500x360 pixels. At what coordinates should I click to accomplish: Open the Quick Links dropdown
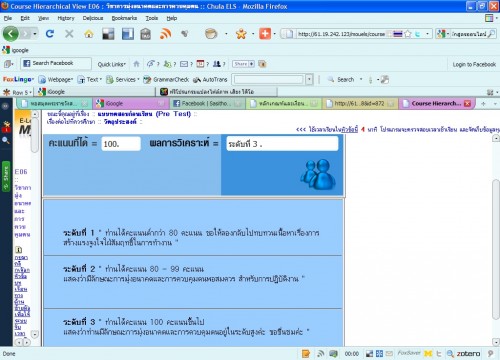[112, 64]
